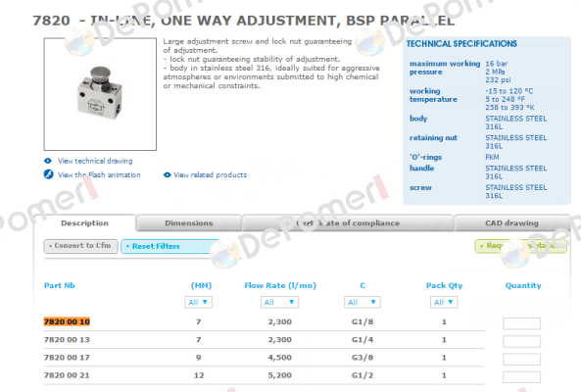Click the retaining nut spec label
Viewport: 581px width, 392px height.
[433, 138]
